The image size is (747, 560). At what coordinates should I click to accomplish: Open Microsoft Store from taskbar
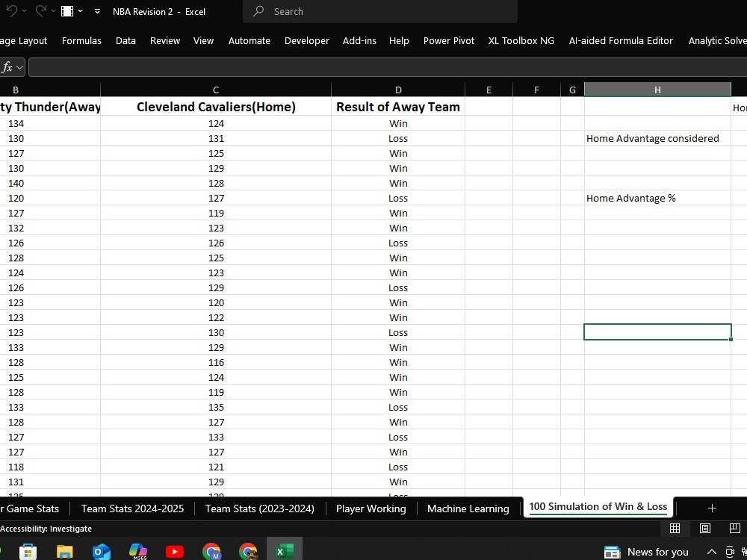coord(28,552)
